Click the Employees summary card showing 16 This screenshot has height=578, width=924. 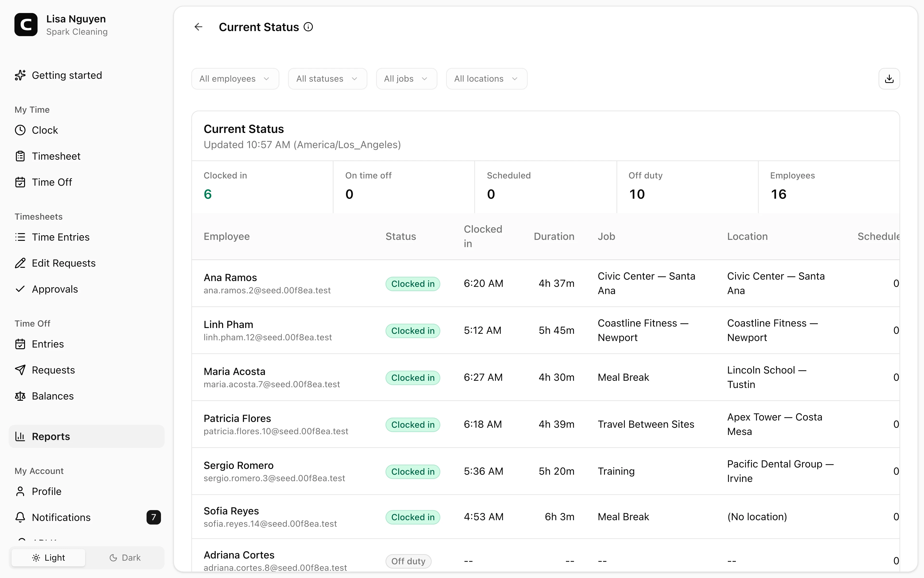[x=829, y=187]
